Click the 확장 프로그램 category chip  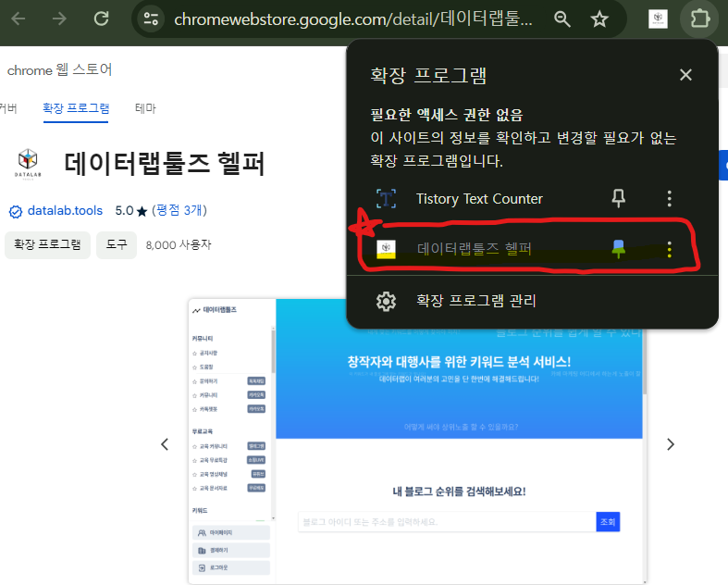(47, 245)
